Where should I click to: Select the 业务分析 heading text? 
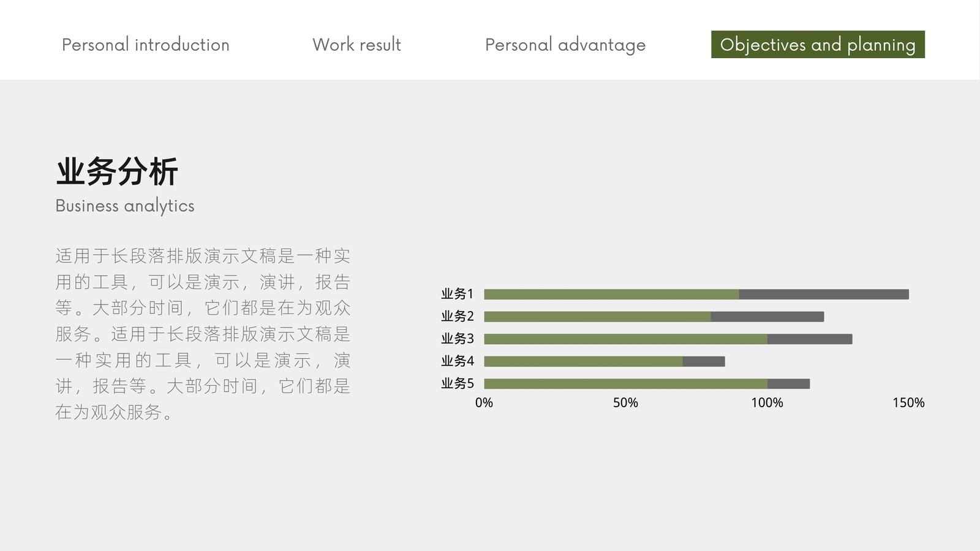coord(117,171)
